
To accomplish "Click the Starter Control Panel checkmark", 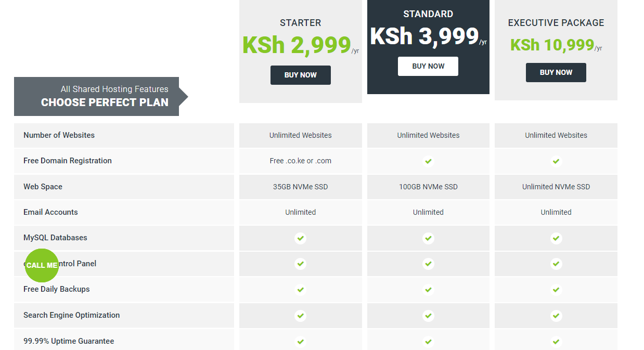I will pyautogui.click(x=300, y=264).
